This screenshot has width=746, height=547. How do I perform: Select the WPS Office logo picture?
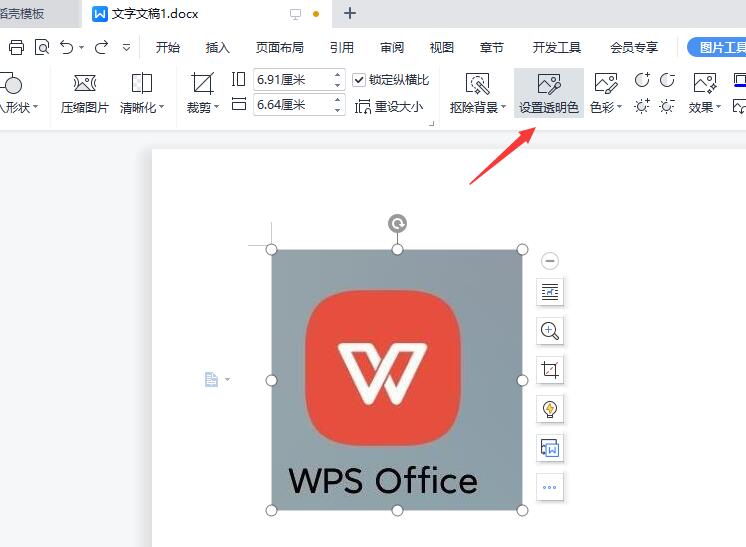coord(397,380)
